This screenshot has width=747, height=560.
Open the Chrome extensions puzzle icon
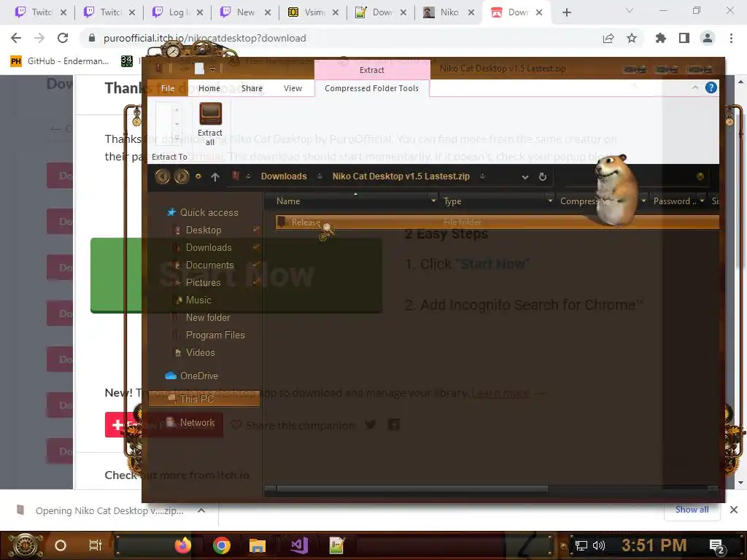click(x=660, y=38)
